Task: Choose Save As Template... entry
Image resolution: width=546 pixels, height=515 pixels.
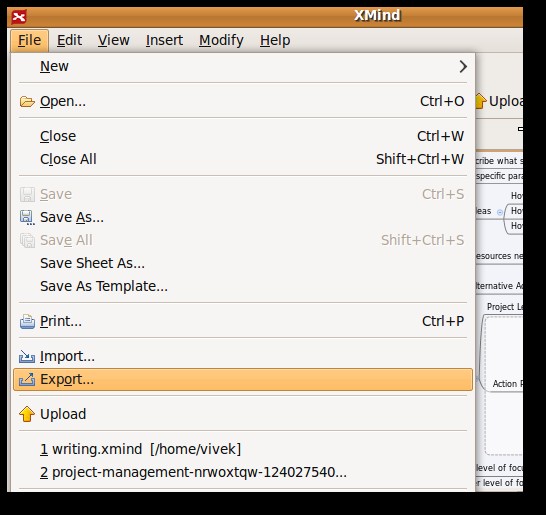Action: coord(243,287)
